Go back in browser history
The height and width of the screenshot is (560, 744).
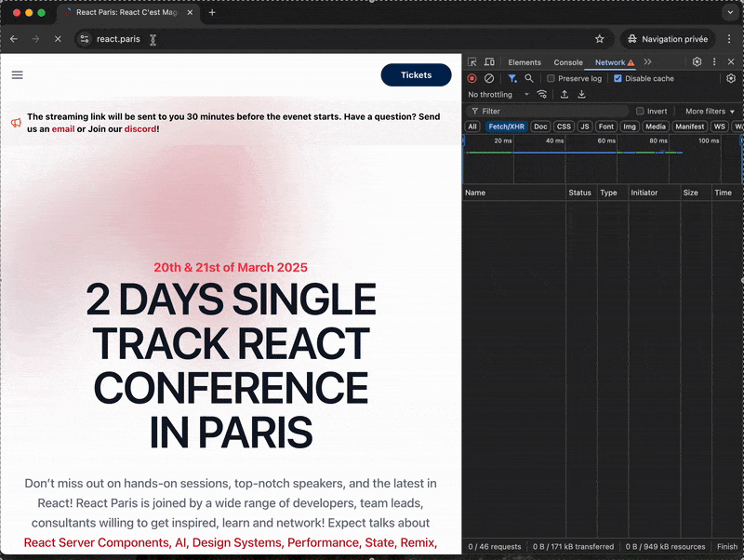(x=14, y=39)
